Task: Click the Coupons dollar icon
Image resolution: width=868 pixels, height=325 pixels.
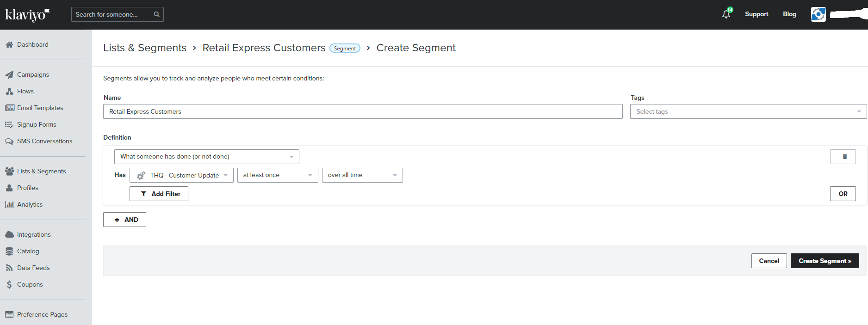Action: (x=9, y=284)
